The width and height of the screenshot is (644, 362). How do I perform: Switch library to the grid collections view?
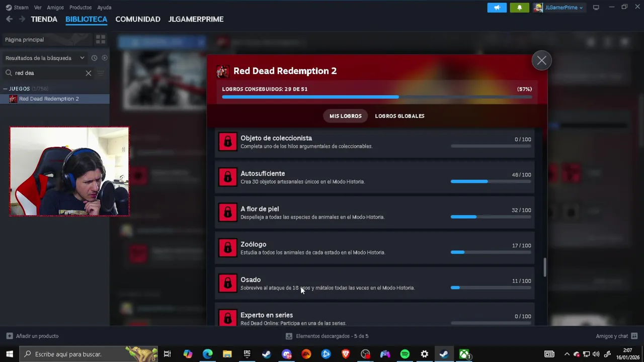pyautogui.click(x=101, y=39)
